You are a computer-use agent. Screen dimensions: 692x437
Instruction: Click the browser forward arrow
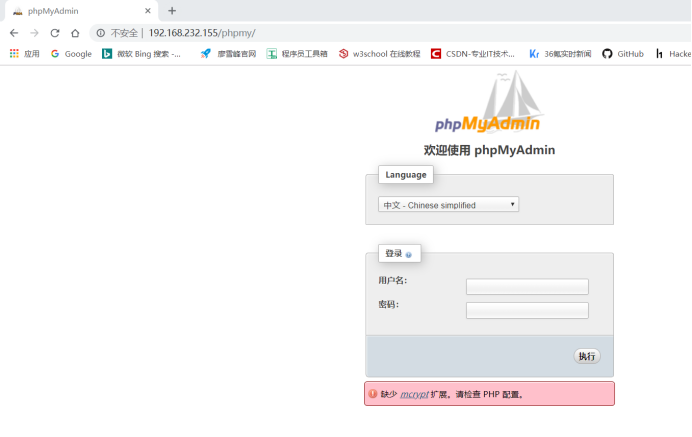(x=34, y=33)
